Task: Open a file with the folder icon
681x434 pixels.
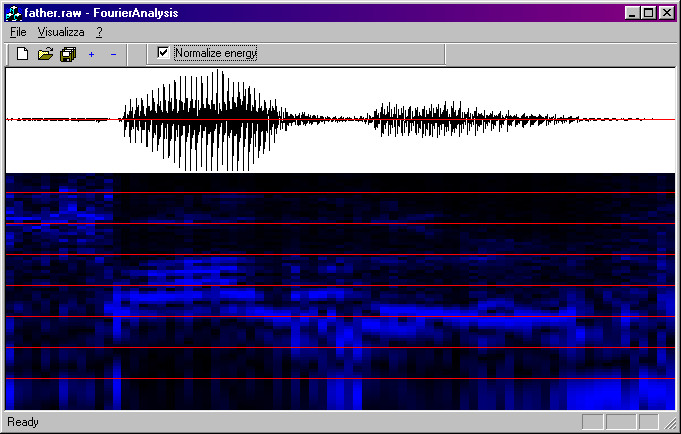Action: point(45,54)
